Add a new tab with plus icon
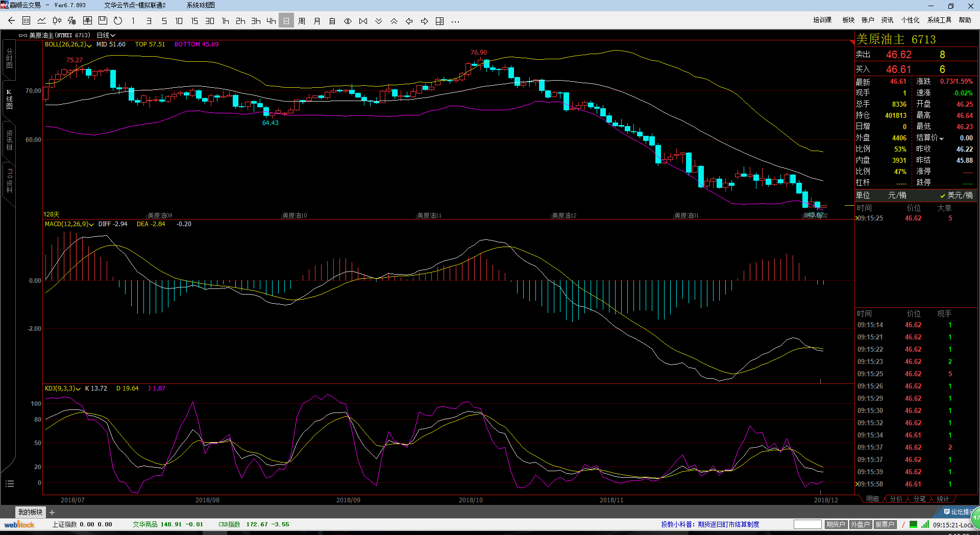The image size is (980, 535). (52, 513)
